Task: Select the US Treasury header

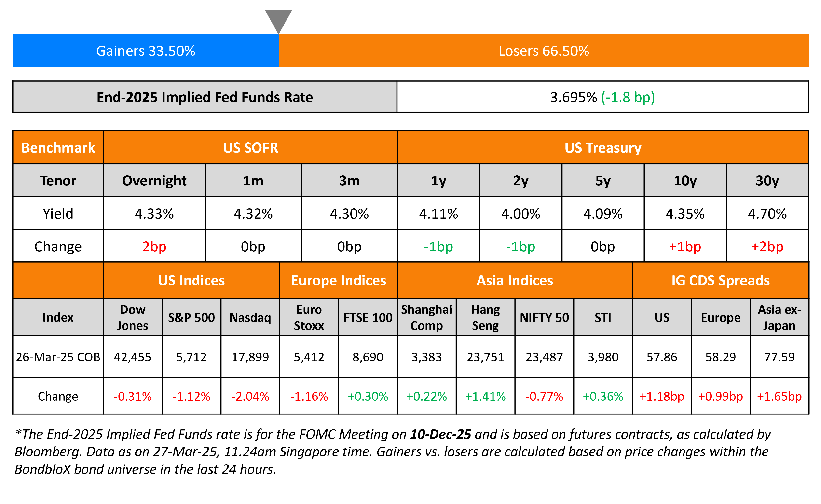Action: point(603,148)
